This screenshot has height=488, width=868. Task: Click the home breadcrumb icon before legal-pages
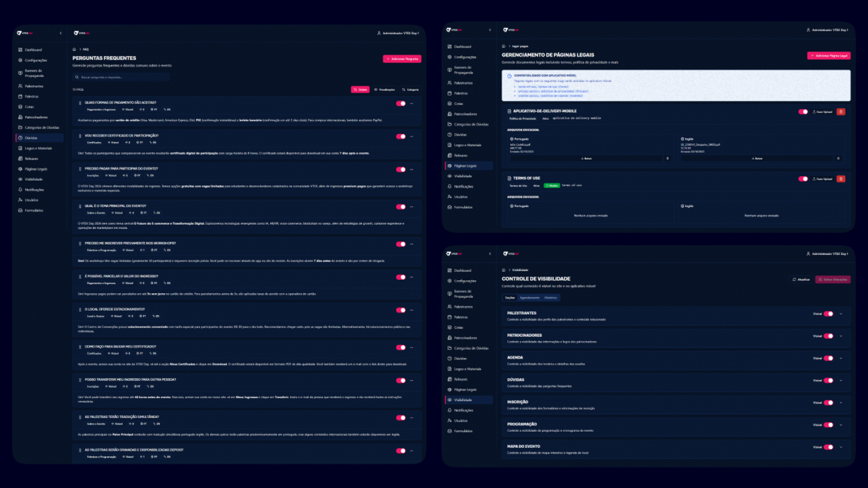point(503,46)
